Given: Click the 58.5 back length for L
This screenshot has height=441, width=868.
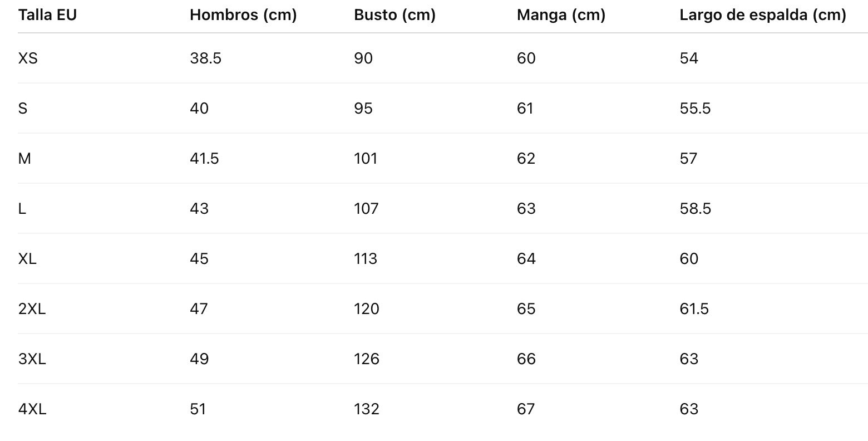Looking at the screenshot, I should 695,209.
